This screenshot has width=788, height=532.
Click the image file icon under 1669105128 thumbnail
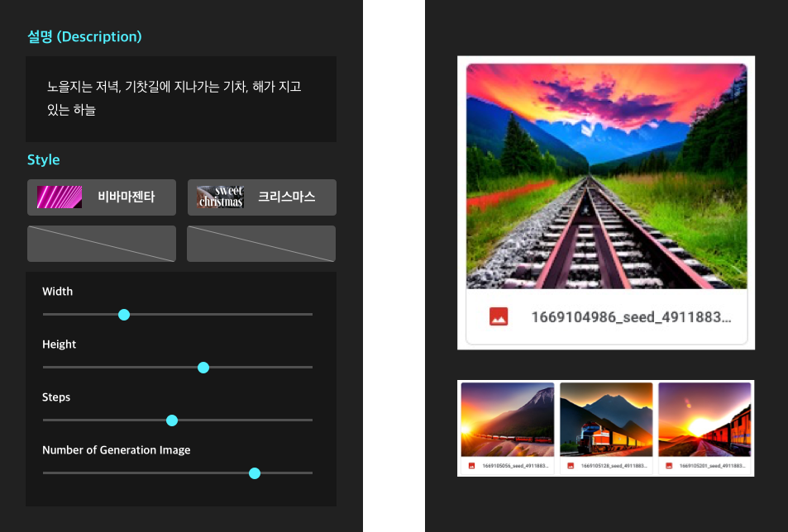[x=571, y=466]
